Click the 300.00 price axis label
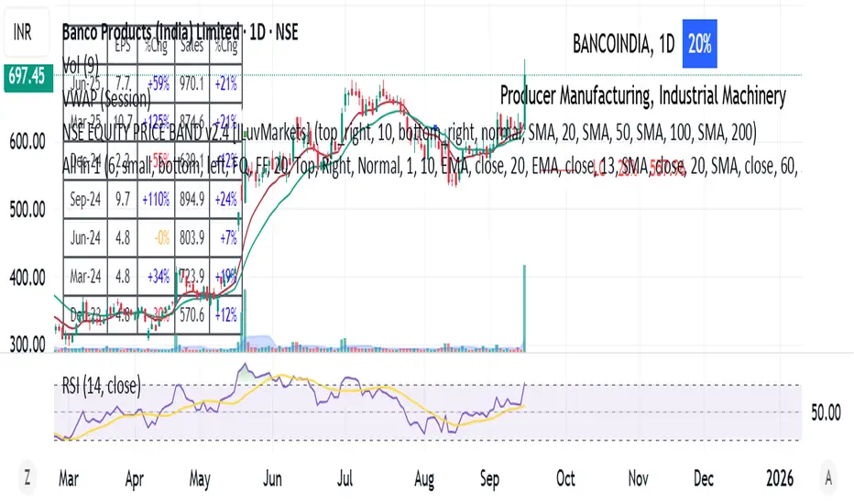The width and height of the screenshot is (854, 504). pos(27,345)
